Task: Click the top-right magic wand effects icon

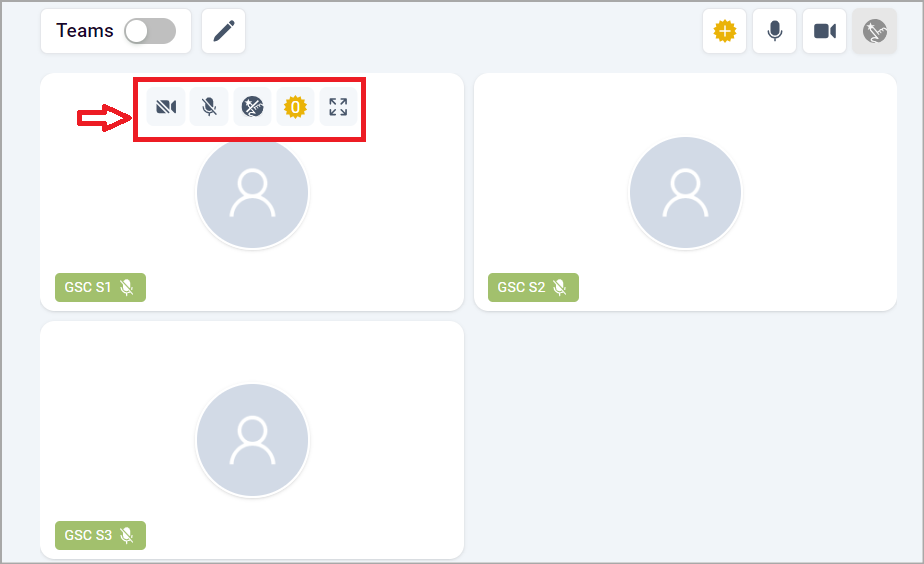Action: point(874,31)
